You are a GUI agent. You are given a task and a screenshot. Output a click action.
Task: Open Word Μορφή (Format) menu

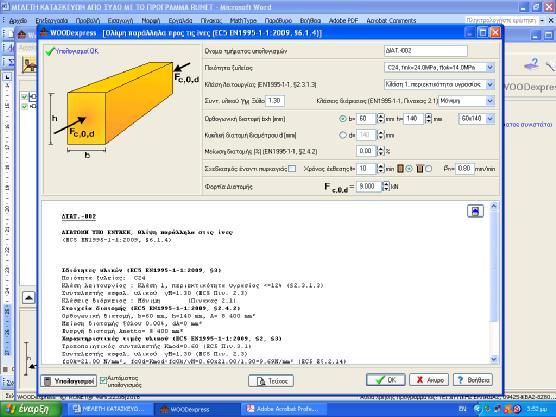point(151,21)
